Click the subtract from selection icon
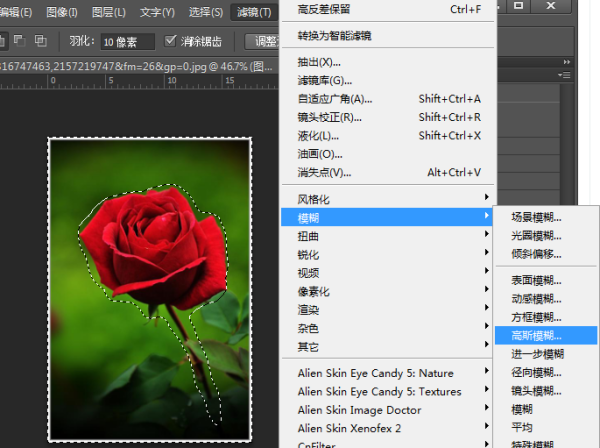 coord(21,41)
